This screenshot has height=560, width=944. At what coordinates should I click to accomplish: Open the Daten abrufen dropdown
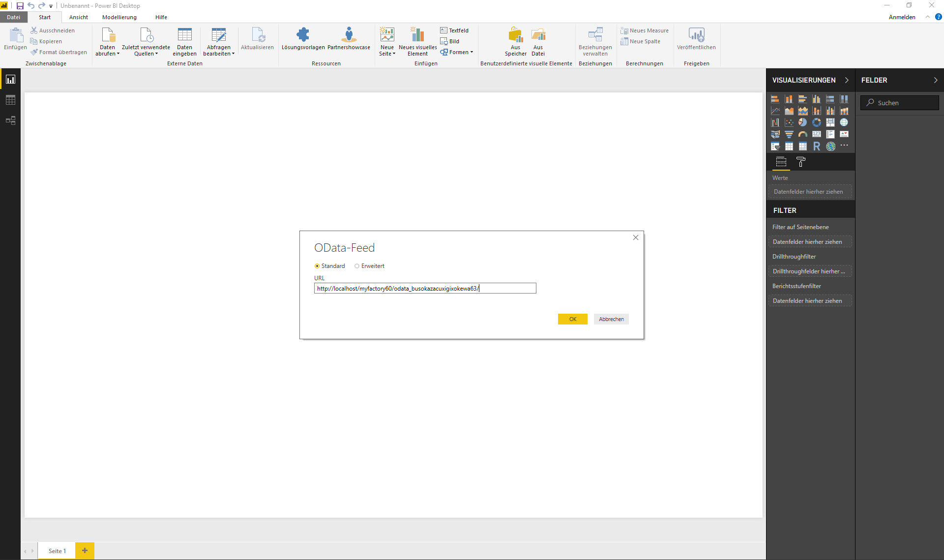click(x=107, y=51)
